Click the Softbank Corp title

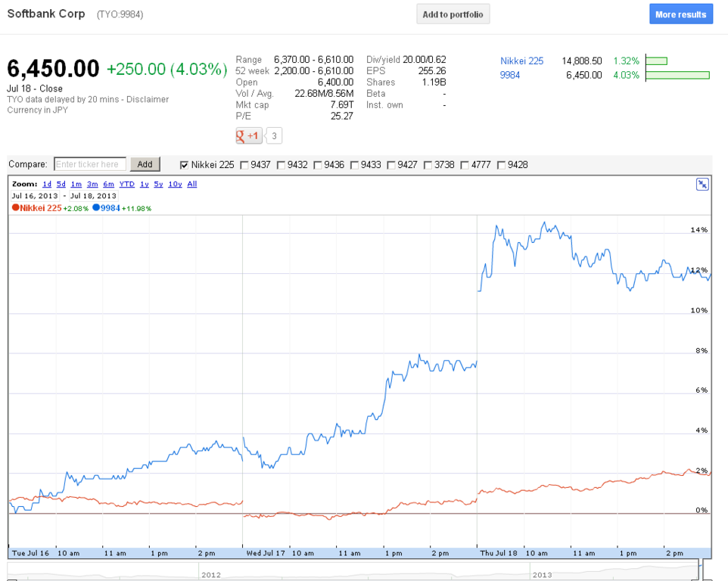tap(46, 14)
